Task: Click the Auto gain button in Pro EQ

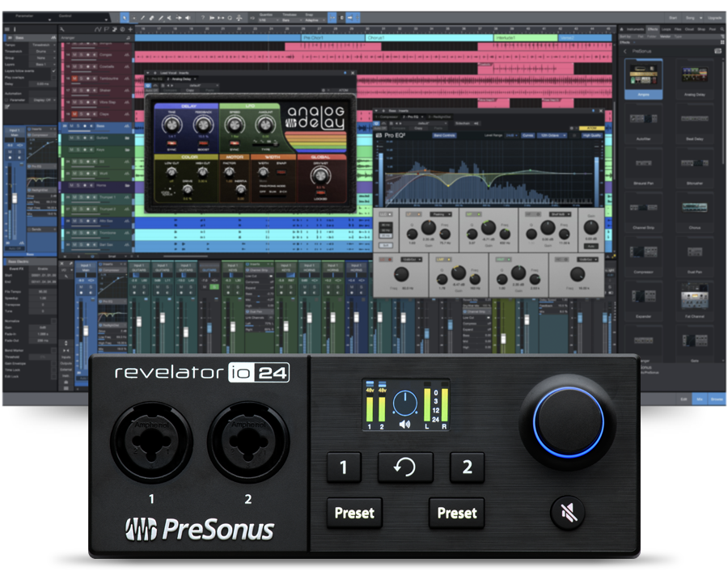Action: tap(590, 246)
